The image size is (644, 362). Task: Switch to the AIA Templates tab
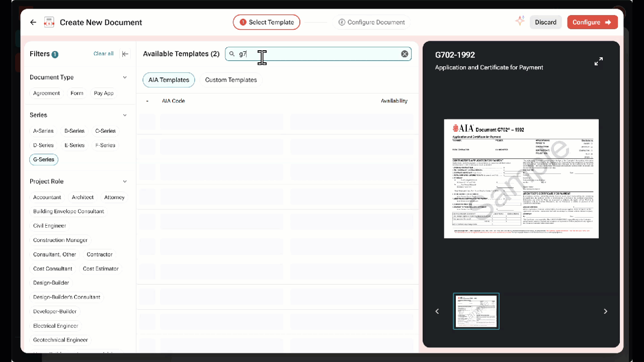[169, 80]
